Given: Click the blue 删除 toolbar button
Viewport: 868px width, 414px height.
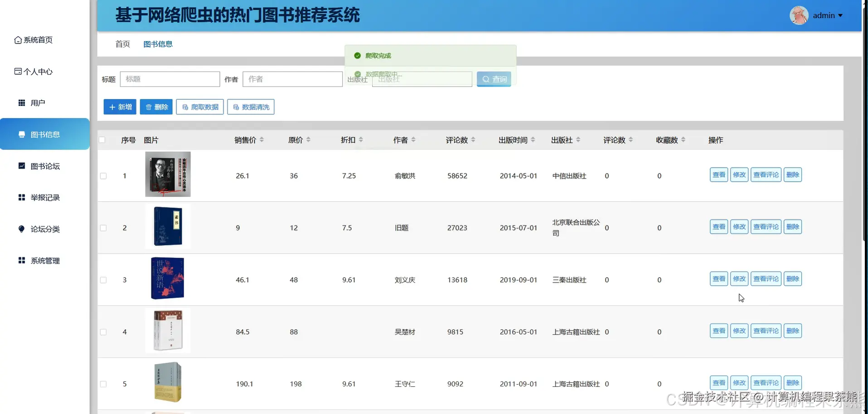Looking at the screenshot, I should (156, 107).
